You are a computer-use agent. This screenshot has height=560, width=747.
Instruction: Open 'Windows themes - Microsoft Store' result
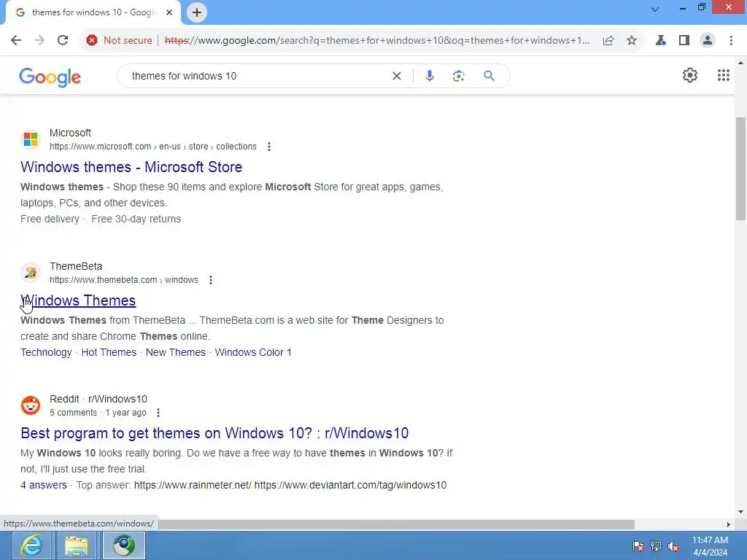coord(131,167)
